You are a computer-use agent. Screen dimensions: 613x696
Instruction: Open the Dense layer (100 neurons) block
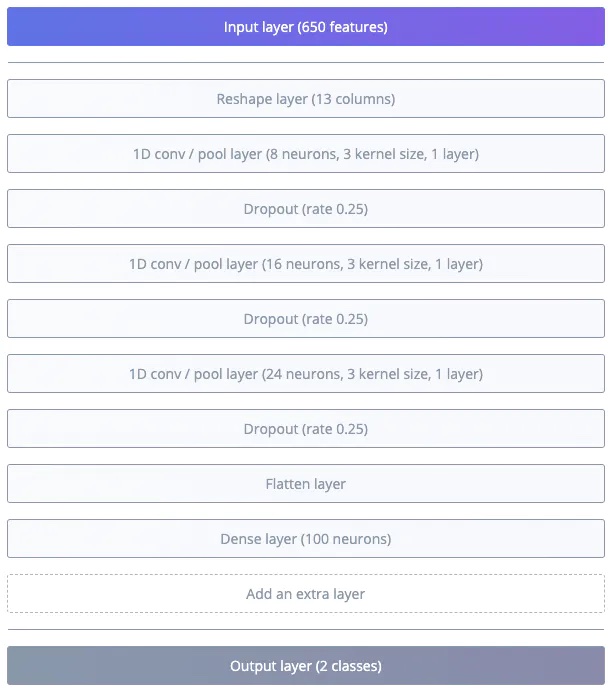pyautogui.click(x=306, y=539)
